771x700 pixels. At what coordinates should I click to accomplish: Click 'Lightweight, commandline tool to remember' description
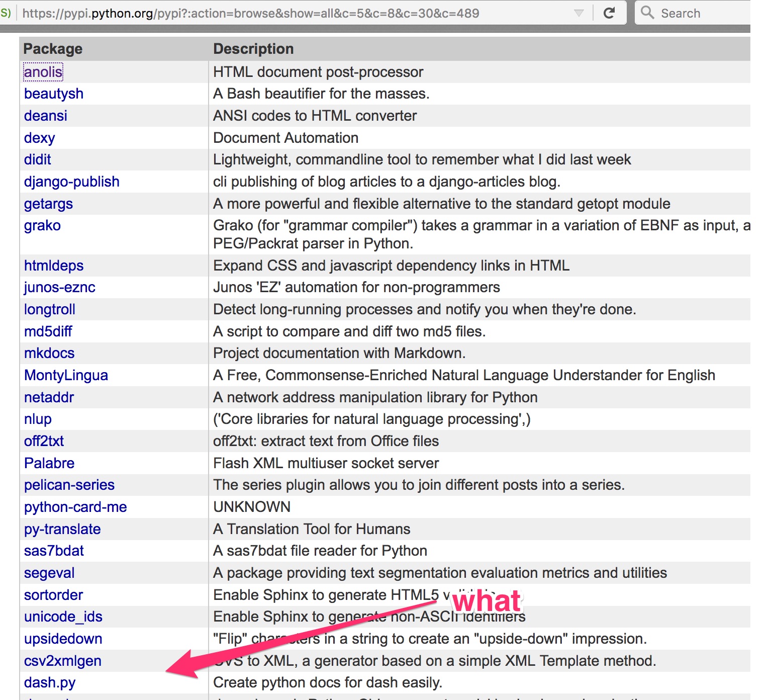tap(422, 159)
